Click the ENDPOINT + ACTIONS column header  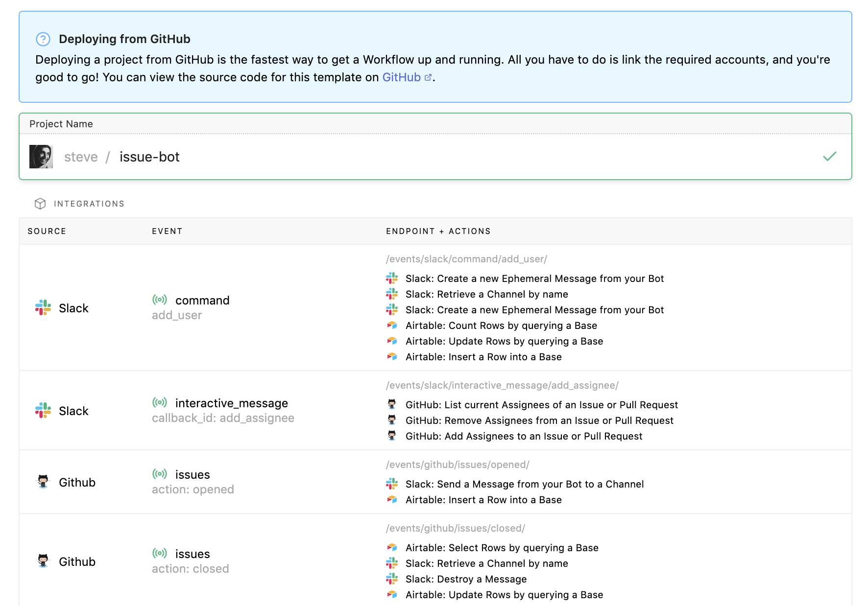pos(438,231)
